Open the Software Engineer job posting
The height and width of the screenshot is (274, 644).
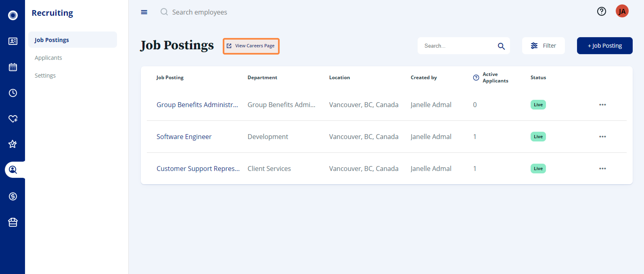point(184,137)
